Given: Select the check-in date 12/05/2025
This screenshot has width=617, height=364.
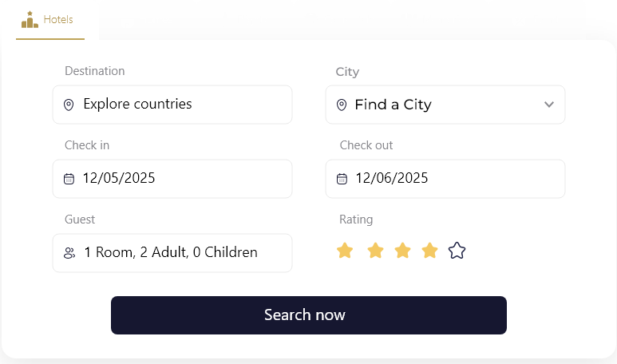Looking at the screenshot, I should (x=172, y=179).
